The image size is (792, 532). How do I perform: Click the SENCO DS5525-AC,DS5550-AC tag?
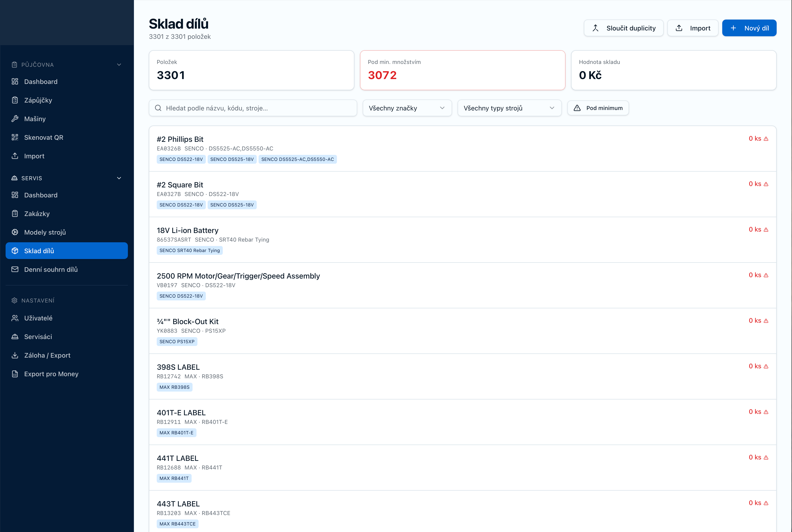pos(298,160)
